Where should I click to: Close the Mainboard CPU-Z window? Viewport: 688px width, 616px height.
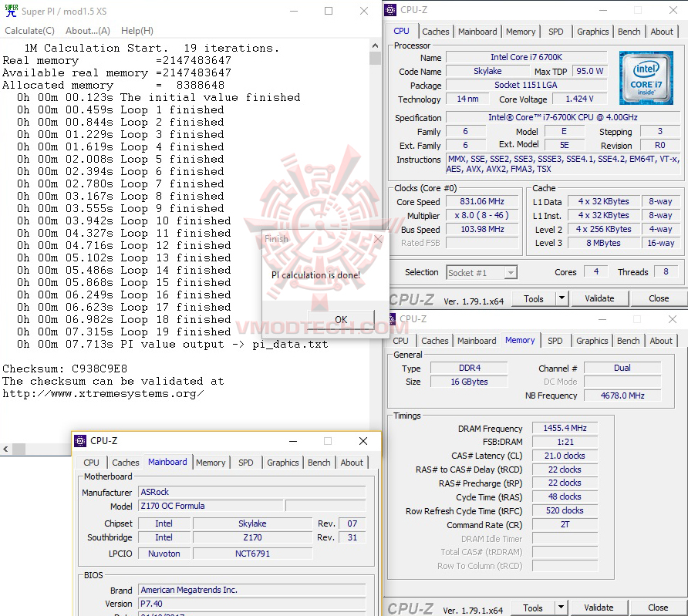point(363,441)
